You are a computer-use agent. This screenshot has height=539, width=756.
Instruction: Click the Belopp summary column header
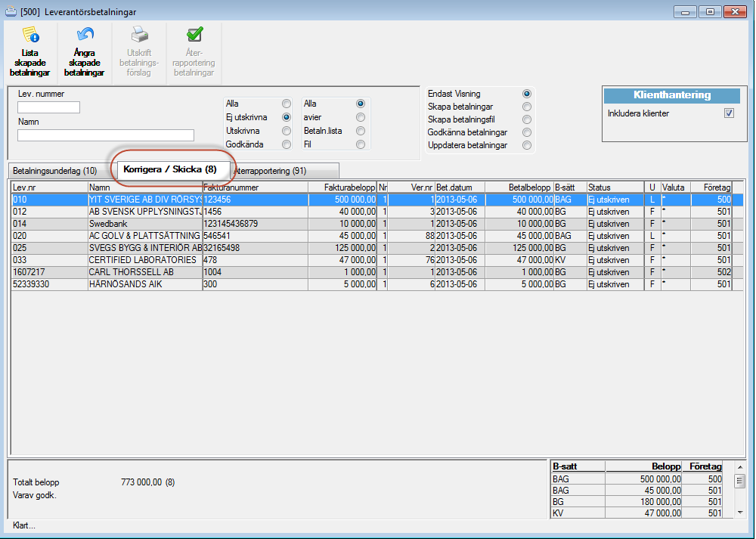click(x=643, y=466)
